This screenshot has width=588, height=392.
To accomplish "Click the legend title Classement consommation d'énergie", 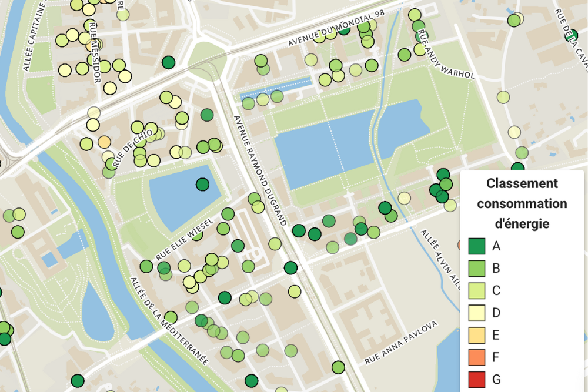I will click(522, 203).
